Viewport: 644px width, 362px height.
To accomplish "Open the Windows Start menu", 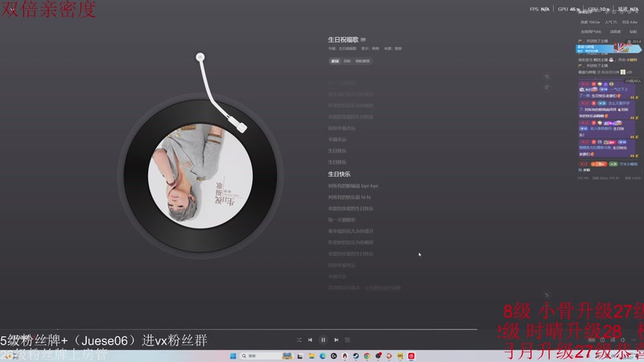I will 233,356.
